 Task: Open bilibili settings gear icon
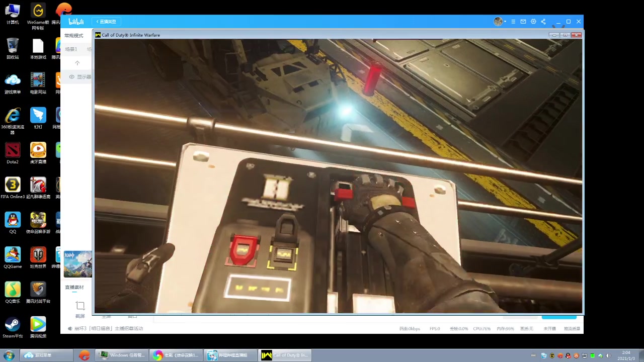pos(533,22)
